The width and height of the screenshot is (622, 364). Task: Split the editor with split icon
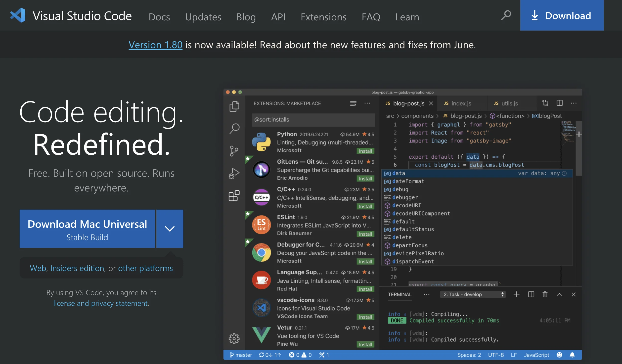point(560,103)
